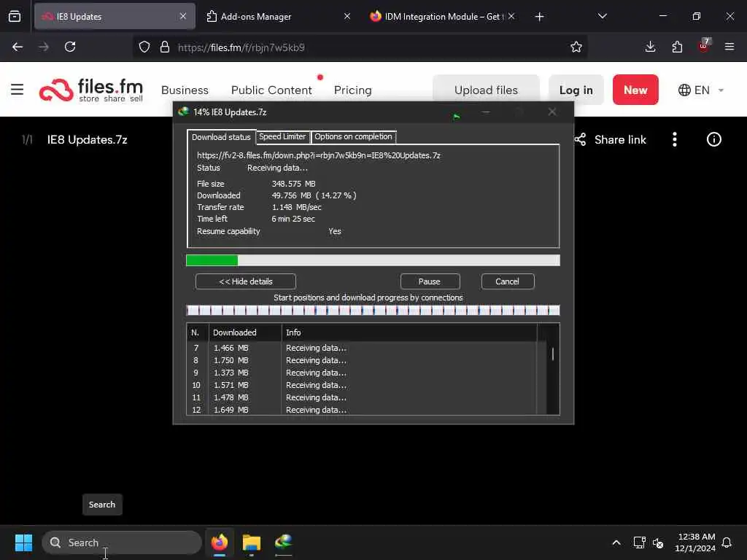Pause the IE8 Updates download
The width and height of the screenshot is (747, 560).
click(430, 281)
